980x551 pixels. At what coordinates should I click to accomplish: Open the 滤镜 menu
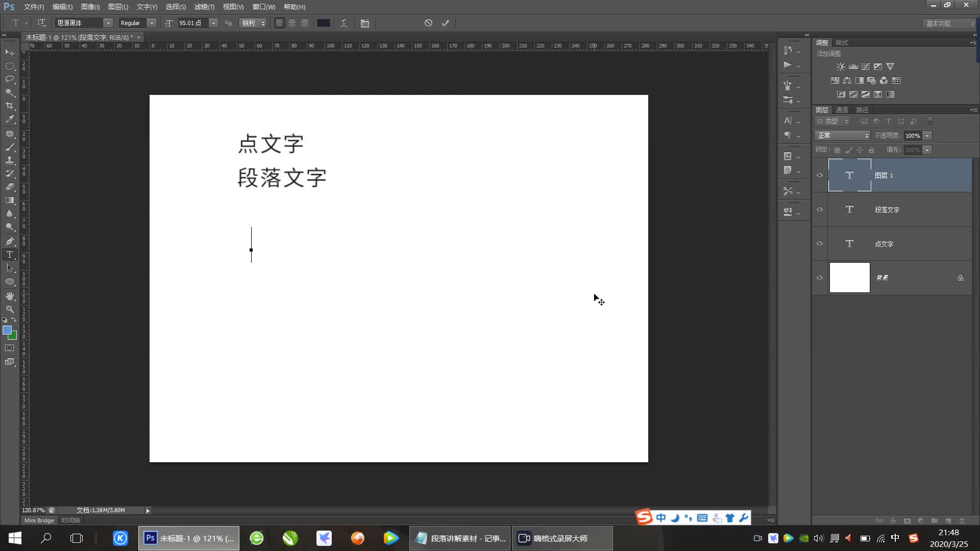pos(204,7)
